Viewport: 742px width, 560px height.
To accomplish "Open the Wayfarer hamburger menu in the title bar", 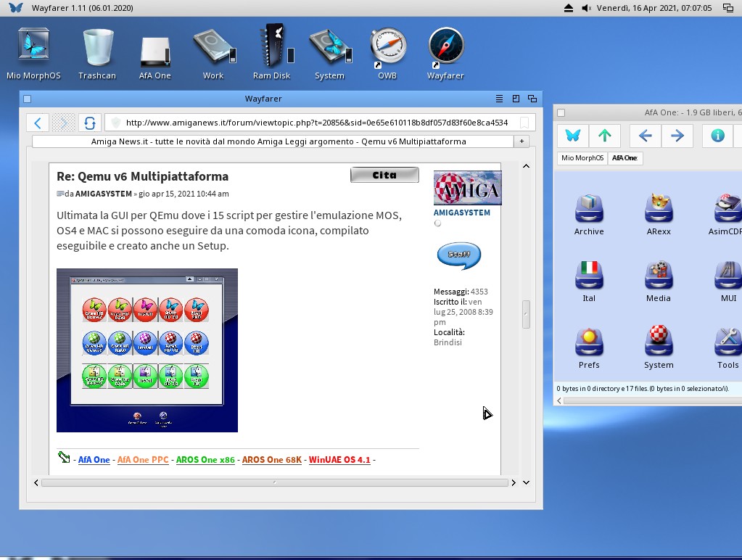I will click(499, 99).
